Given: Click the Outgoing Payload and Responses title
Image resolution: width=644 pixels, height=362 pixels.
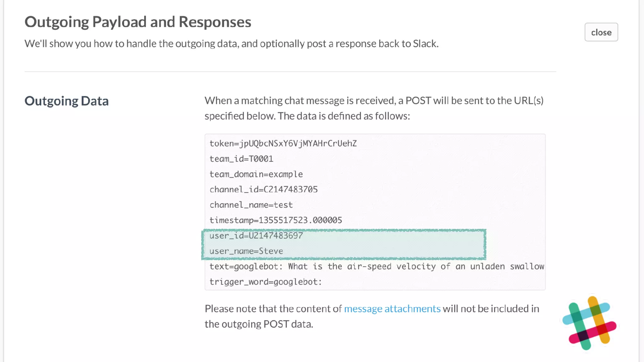Looking at the screenshot, I should click(x=138, y=22).
